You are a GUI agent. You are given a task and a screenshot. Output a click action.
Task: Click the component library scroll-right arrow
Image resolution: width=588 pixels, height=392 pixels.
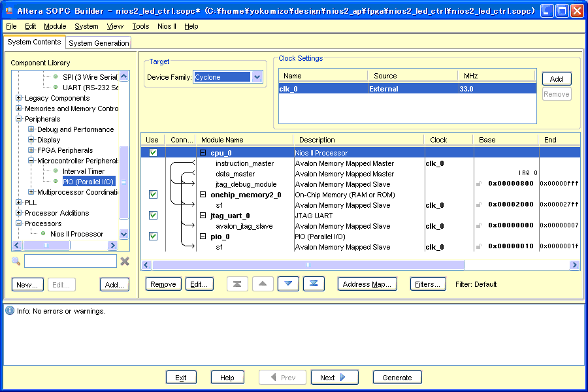coord(112,246)
